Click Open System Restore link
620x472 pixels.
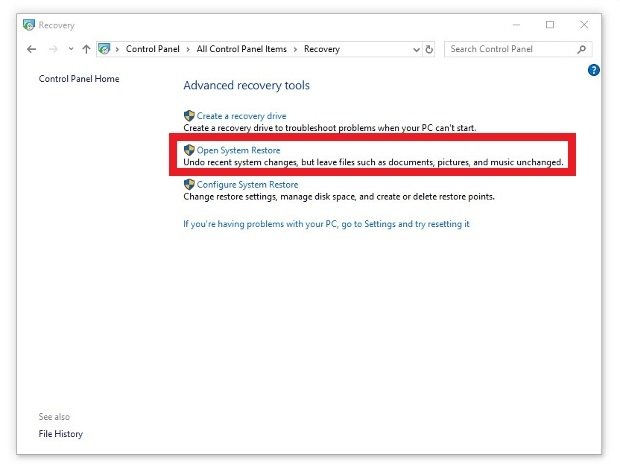238,150
